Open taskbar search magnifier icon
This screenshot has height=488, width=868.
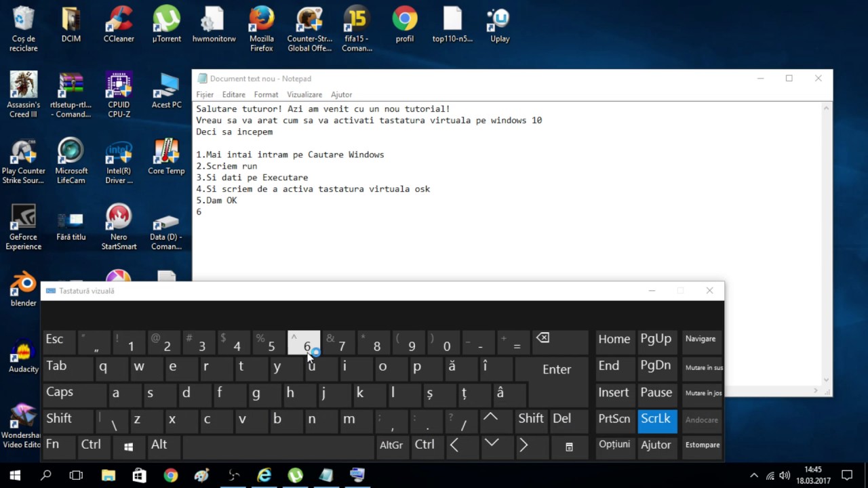45,475
